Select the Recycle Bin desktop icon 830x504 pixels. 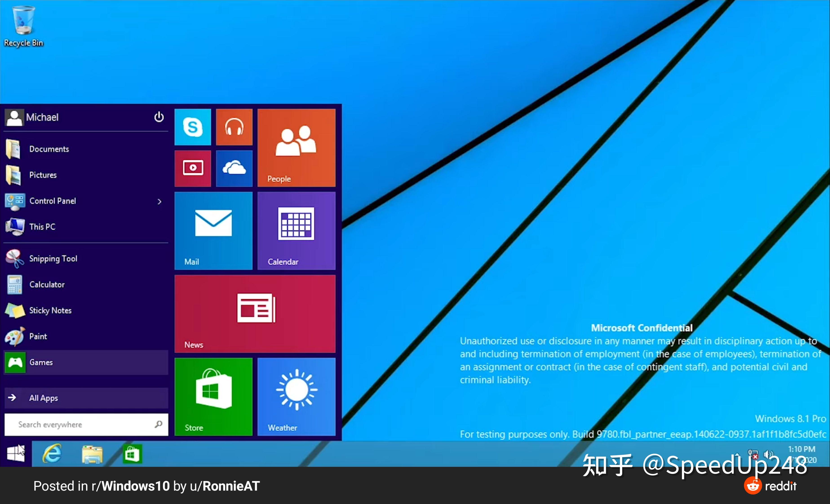pyautogui.click(x=24, y=26)
